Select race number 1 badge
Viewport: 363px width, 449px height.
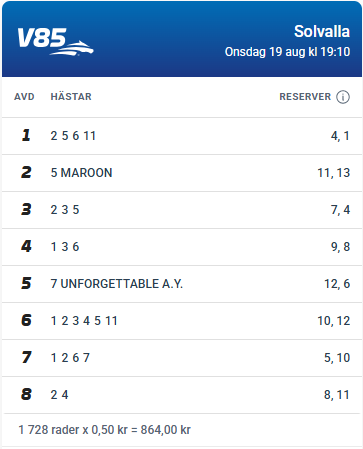tap(26, 135)
